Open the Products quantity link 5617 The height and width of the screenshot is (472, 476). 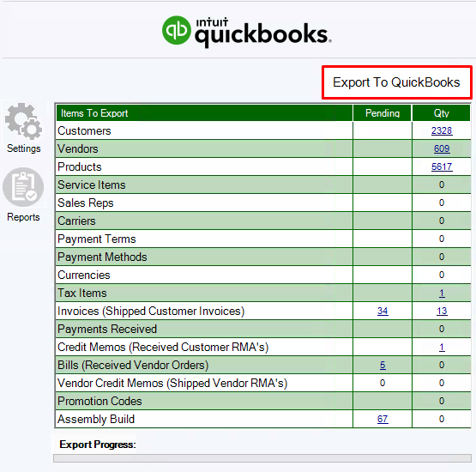click(x=442, y=166)
